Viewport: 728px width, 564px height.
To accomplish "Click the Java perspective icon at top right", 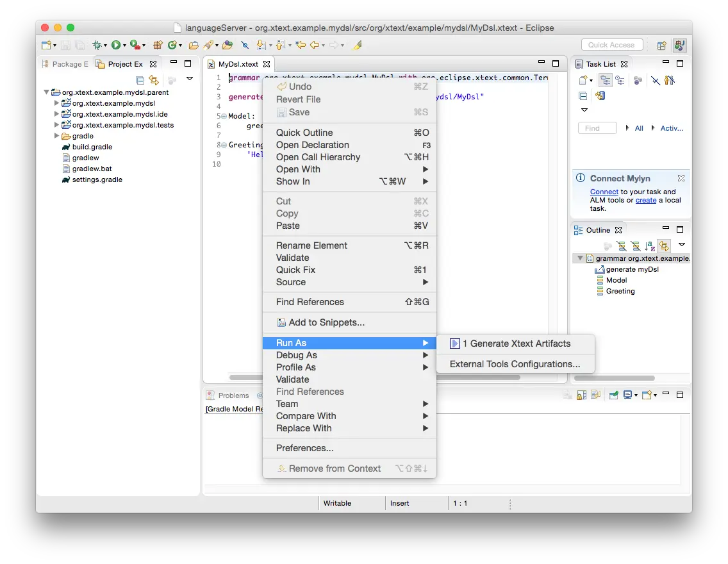I will pos(679,45).
